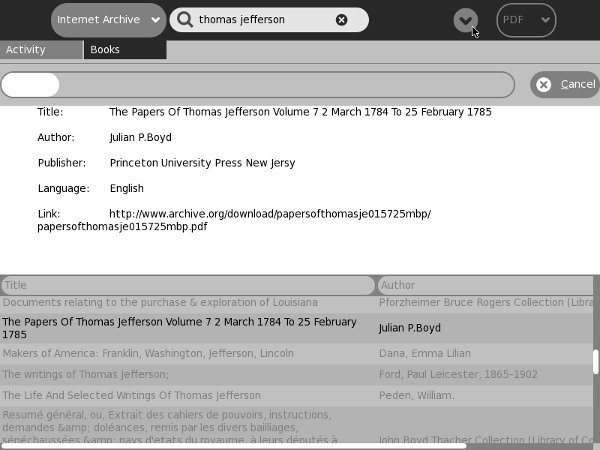Screen dimensions: 600x450
Task: Click the download progress bar
Action: [257, 85]
